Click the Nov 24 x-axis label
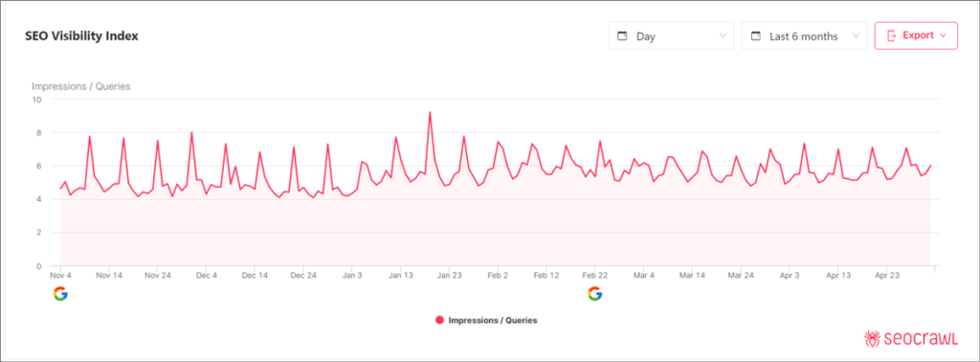Screen dimensions: 980x362 tap(158, 275)
